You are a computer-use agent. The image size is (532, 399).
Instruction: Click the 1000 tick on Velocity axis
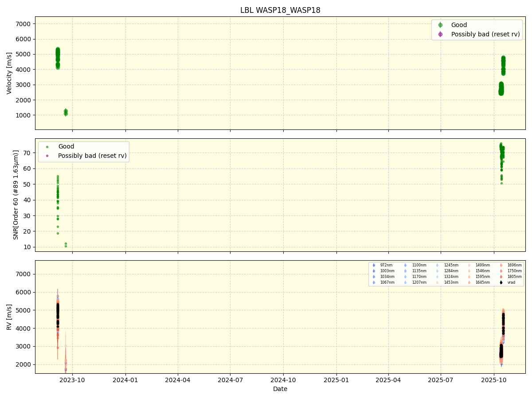pyautogui.click(x=24, y=115)
